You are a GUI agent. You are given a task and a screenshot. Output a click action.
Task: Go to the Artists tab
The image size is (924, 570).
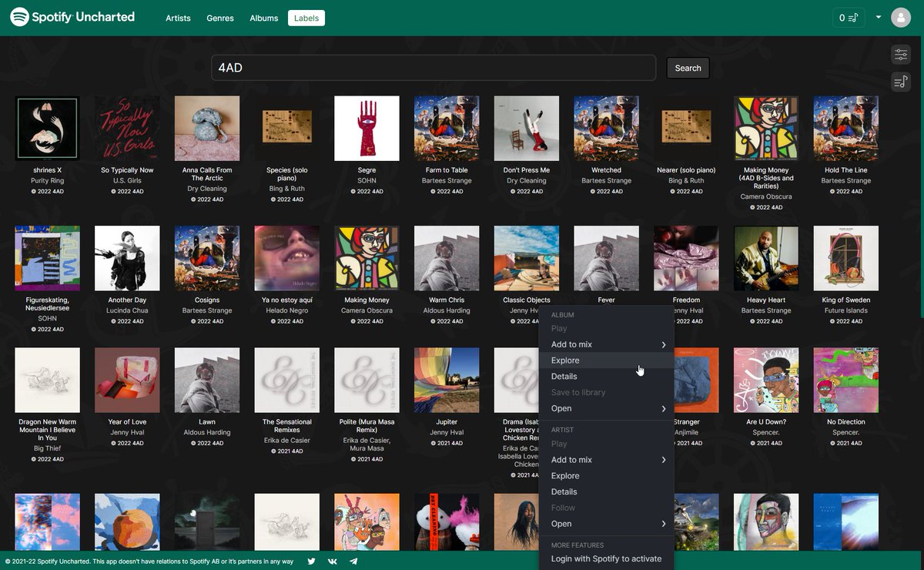[178, 18]
